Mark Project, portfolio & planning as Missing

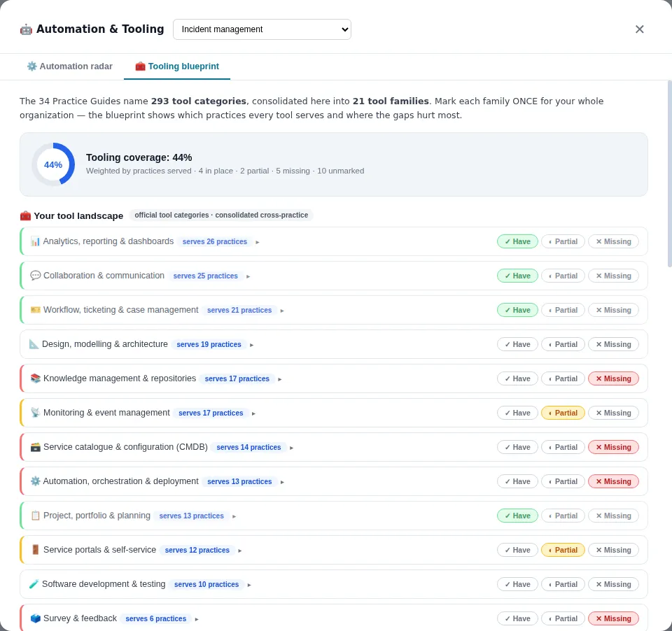(613, 516)
